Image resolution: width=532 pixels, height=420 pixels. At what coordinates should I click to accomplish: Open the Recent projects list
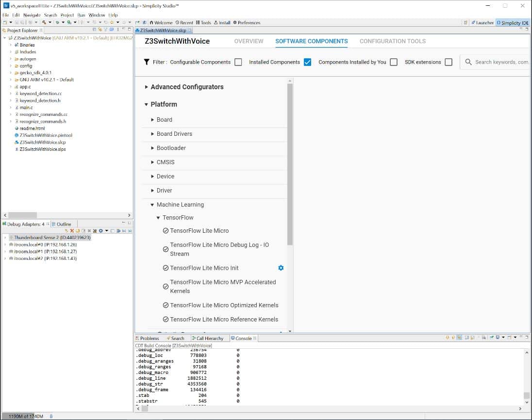tap(184, 23)
